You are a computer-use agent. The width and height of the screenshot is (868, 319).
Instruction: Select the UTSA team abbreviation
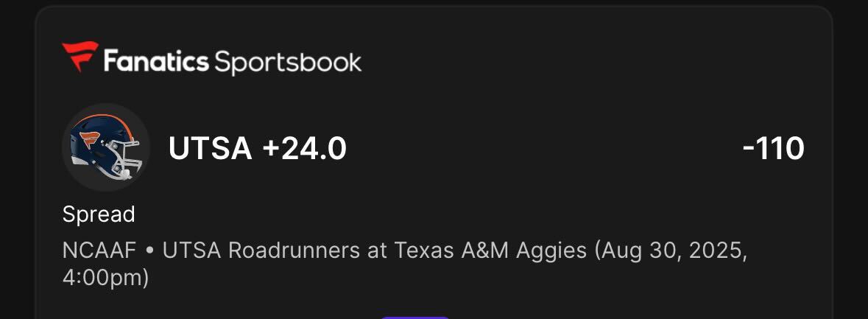pos(211,148)
